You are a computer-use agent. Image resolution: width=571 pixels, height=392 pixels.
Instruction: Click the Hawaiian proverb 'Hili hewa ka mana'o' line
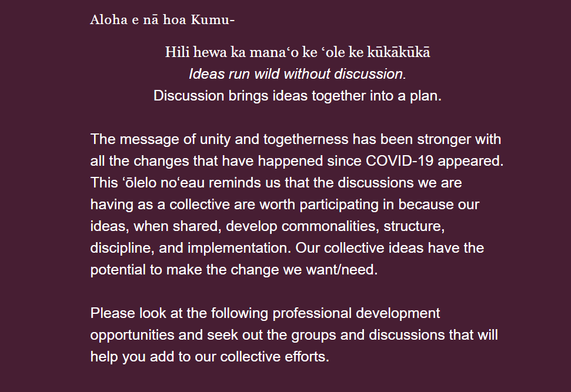tap(298, 52)
